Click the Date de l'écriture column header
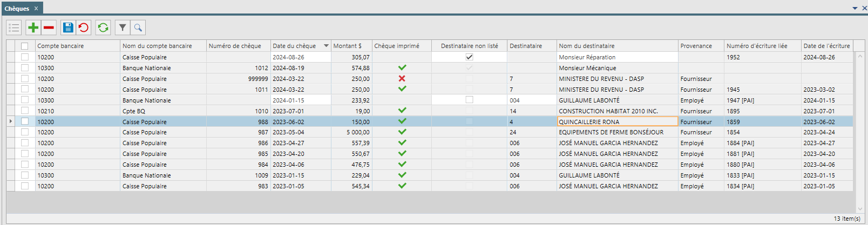868x225 pixels. point(826,46)
